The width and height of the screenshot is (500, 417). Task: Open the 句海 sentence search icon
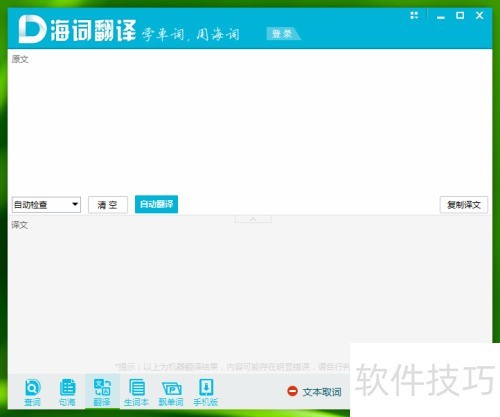click(67, 392)
